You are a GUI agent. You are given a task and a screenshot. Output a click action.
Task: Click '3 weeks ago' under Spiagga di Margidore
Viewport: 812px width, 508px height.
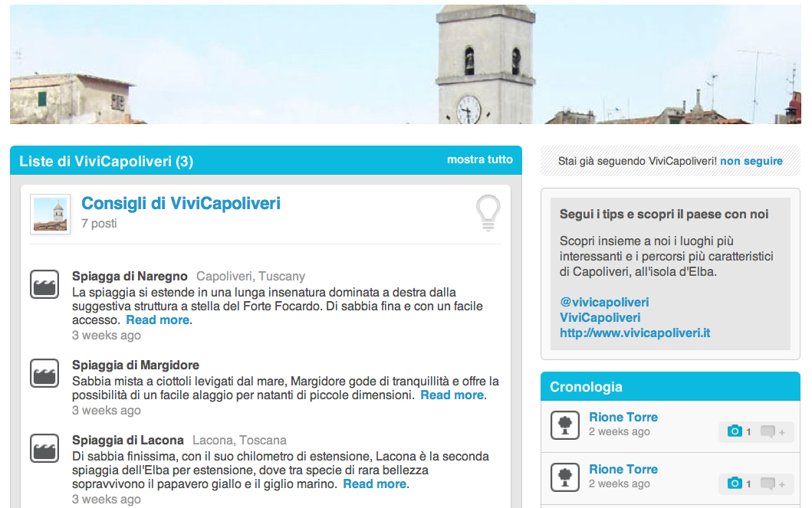[106, 410]
